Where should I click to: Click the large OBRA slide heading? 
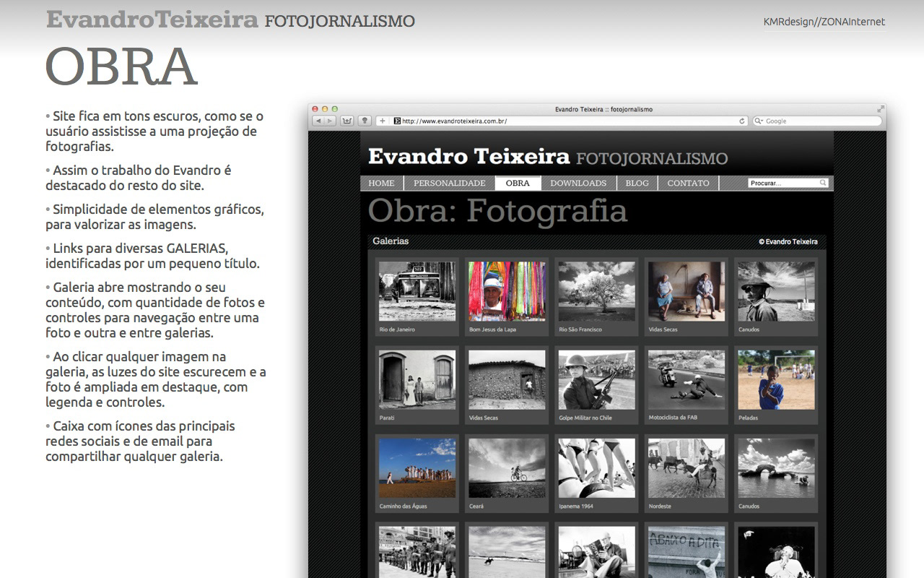click(121, 66)
